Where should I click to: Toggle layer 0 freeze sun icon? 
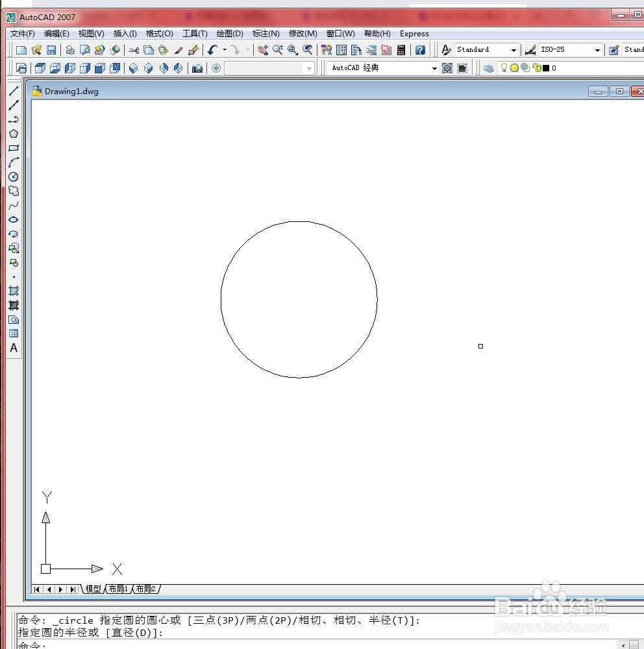click(x=514, y=68)
